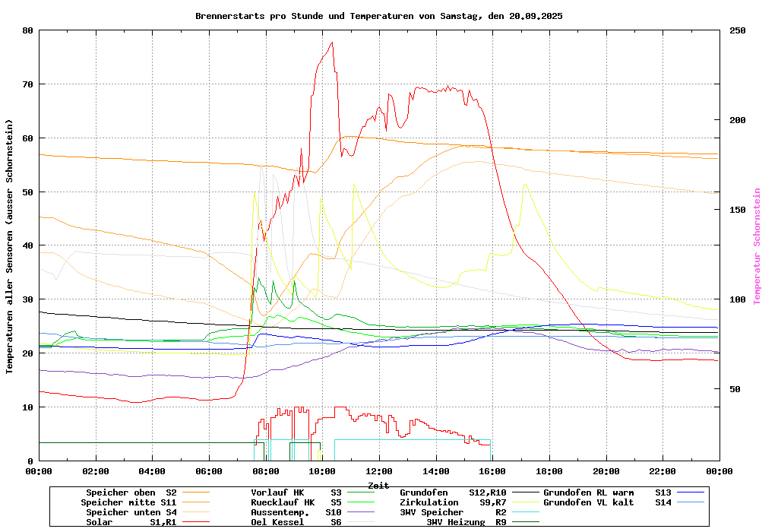The width and height of the screenshot is (778, 532).
Task: Click the Speicher unten S4 legend entry
Action: [128, 512]
